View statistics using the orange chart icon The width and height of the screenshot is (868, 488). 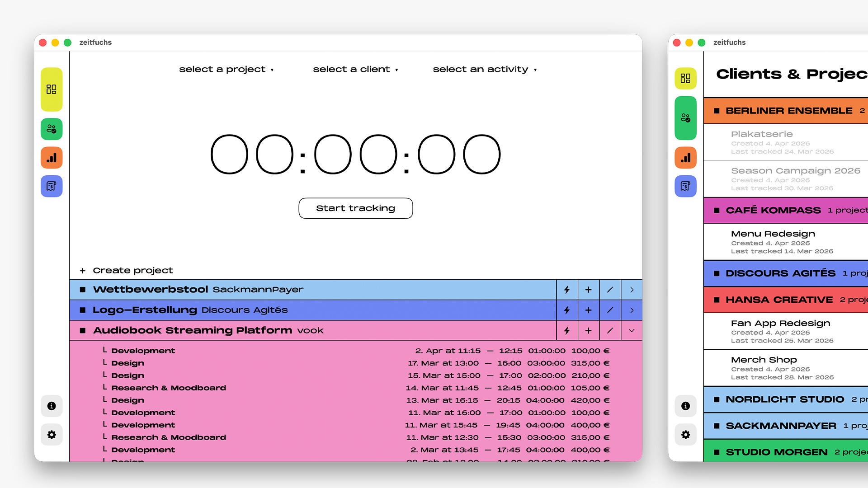(x=51, y=158)
